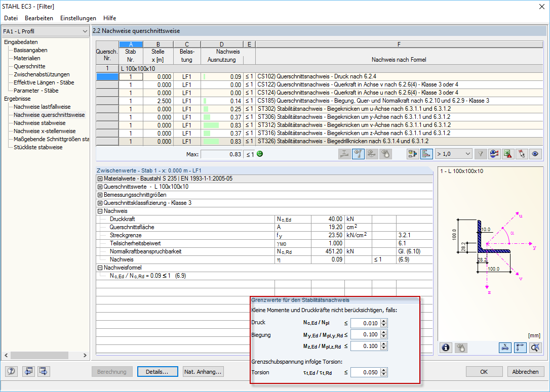Expand the Materialwerte row
This screenshot has width=550, height=392.
[100, 179]
